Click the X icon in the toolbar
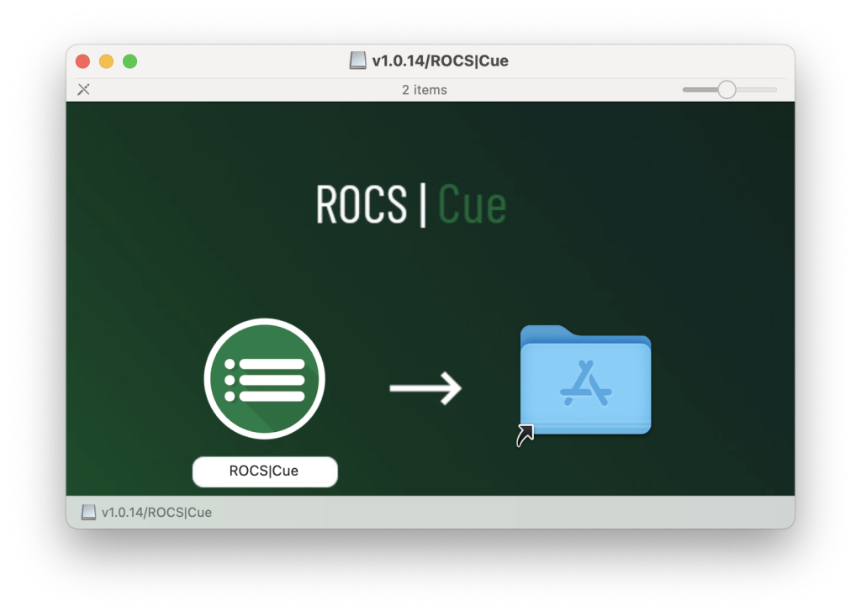 (82, 89)
